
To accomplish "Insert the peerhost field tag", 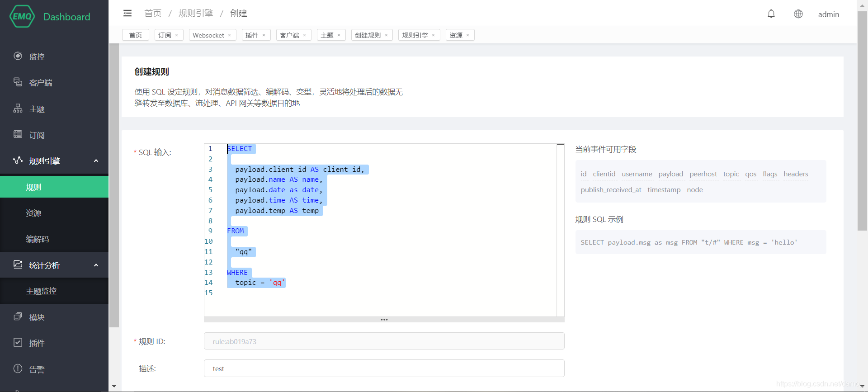I will click(703, 174).
